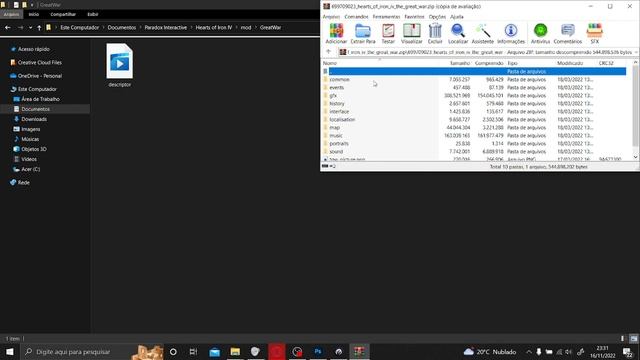The height and width of the screenshot is (360, 640).
Task: Click the Testar toolbar icon
Action: 388,33
